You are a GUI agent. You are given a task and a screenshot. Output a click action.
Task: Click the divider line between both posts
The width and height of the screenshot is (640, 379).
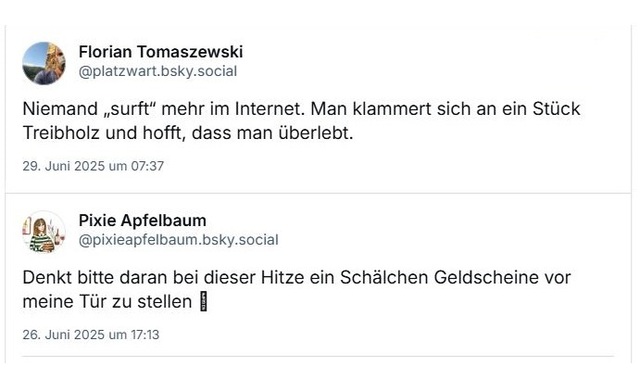click(318, 193)
